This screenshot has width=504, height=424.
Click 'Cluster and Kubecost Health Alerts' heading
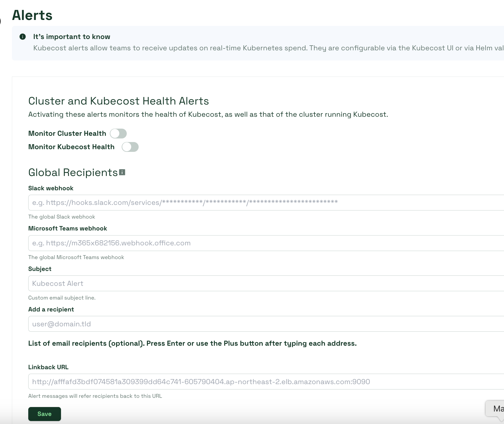coord(118,101)
